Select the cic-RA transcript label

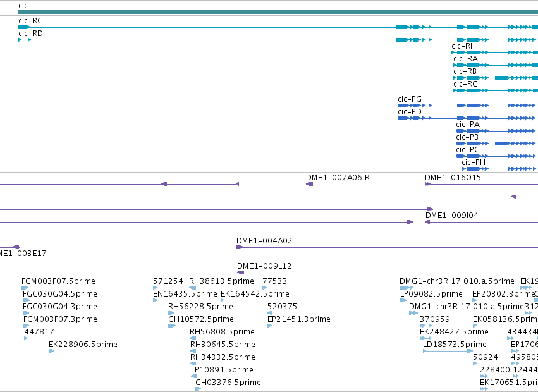[x=465, y=59]
